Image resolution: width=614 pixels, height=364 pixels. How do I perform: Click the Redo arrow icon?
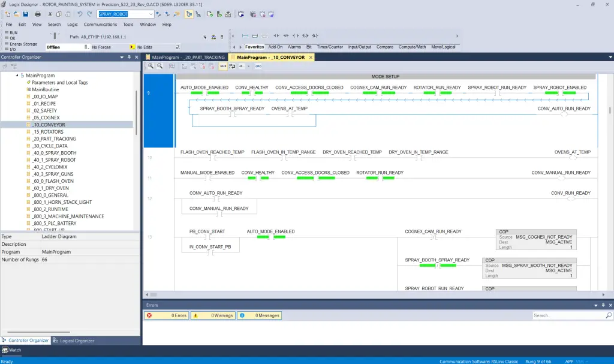click(90, 14)
